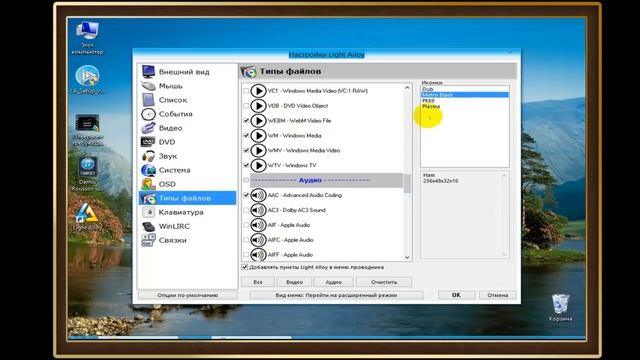Check the AIFF Apple Audio checkbox
The image size is (640, 360).
pos(246,255)
